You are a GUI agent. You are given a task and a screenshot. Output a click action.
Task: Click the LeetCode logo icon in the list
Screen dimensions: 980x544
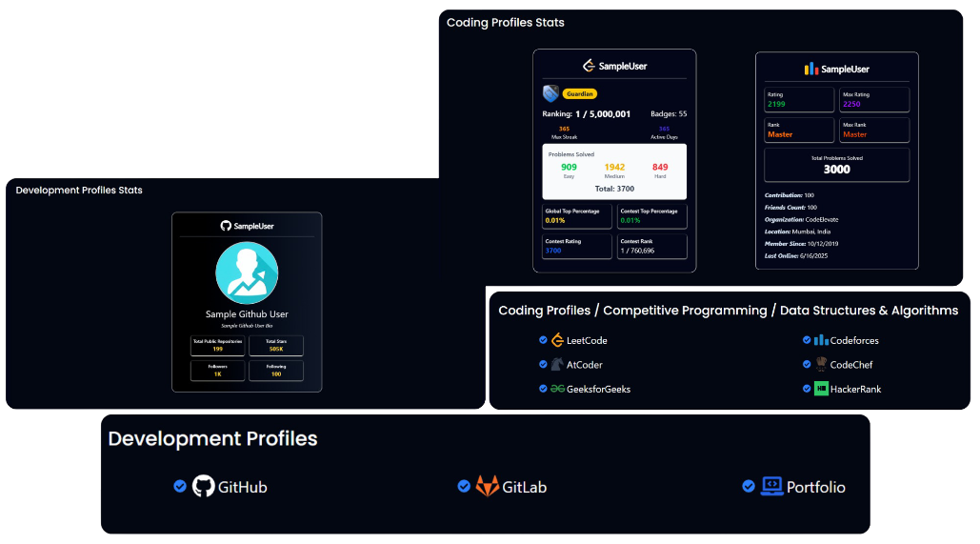pyautogui.click(x=557, y=340)
